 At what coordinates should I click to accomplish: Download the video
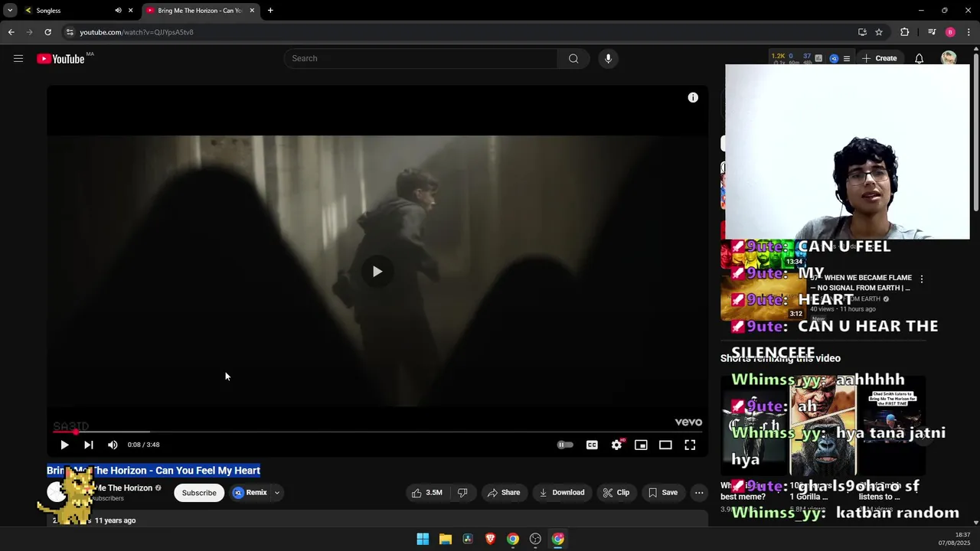562,493
